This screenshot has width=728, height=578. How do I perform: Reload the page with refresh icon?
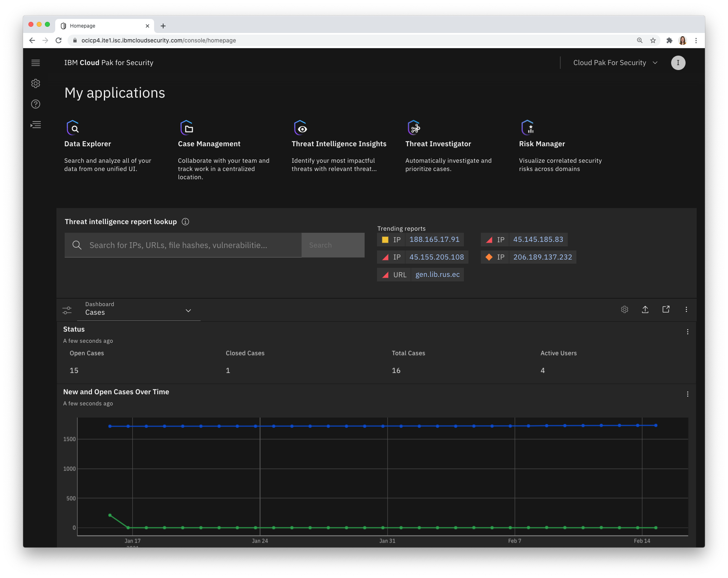(59, 40)
